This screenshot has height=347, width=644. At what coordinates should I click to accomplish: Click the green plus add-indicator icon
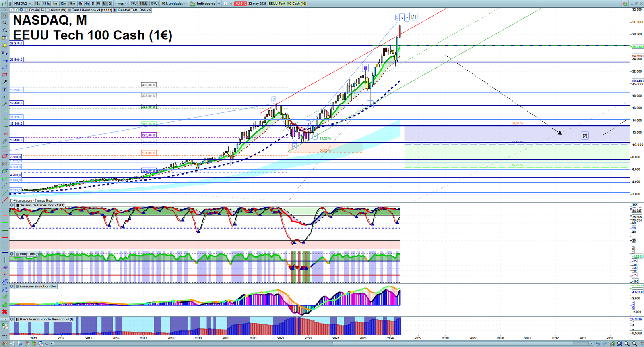[17, 10]
